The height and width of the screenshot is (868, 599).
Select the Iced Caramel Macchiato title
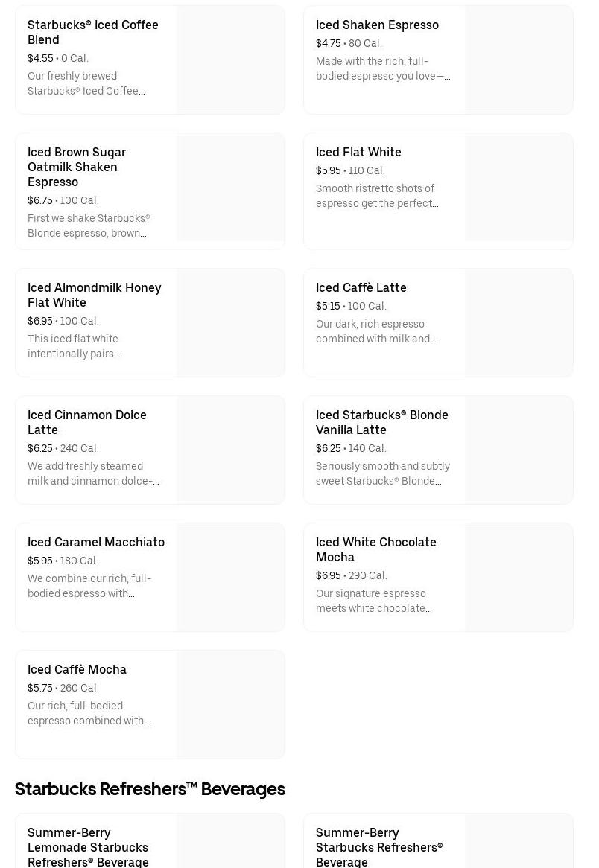(96, 542)
